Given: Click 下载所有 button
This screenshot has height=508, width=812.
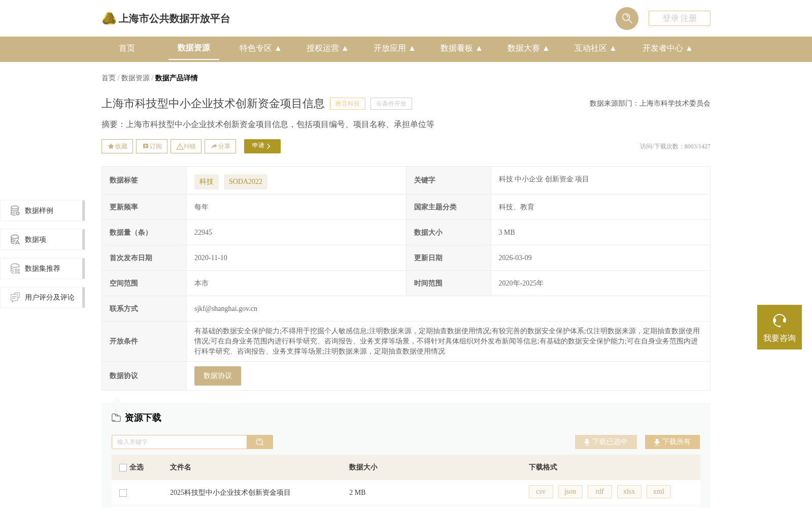Looking at the screenshot, I should click(x=672, y=442).
